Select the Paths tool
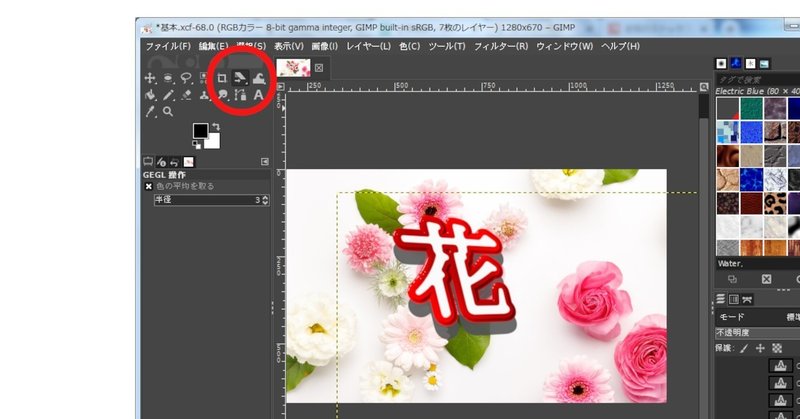Viewport: 800px width, 419px height. click(240, 95)
